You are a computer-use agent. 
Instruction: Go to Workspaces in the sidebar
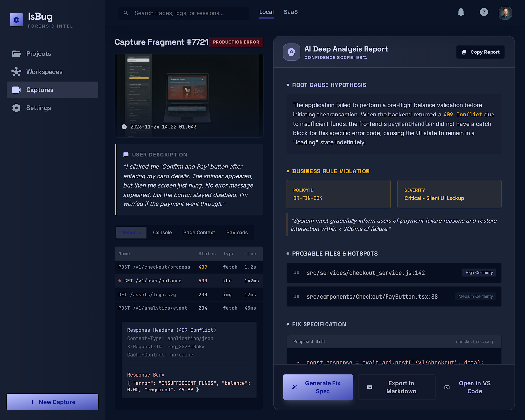(44, 72)
